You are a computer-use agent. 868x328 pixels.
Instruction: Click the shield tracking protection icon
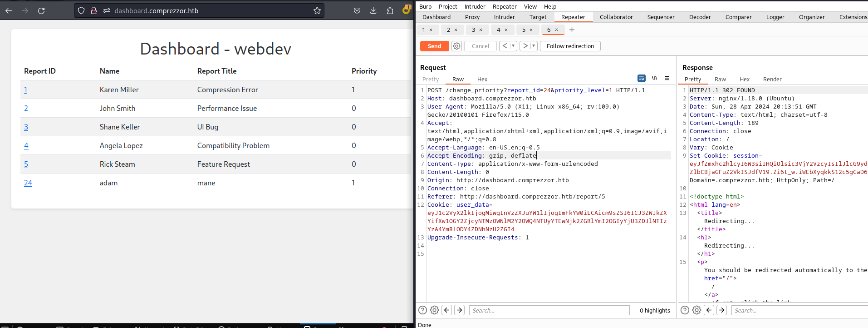(x=81, y=10)
